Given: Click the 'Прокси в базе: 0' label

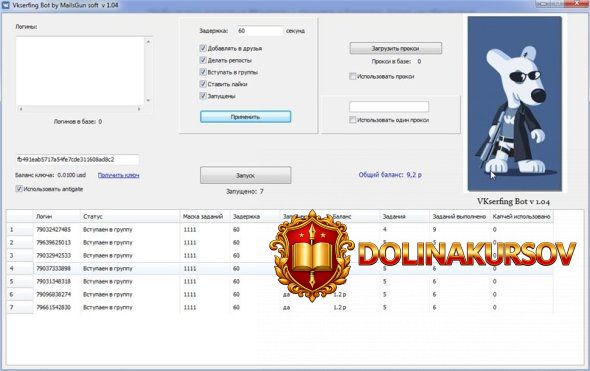Looking at the screenshot, I should [x=396, y=61].
